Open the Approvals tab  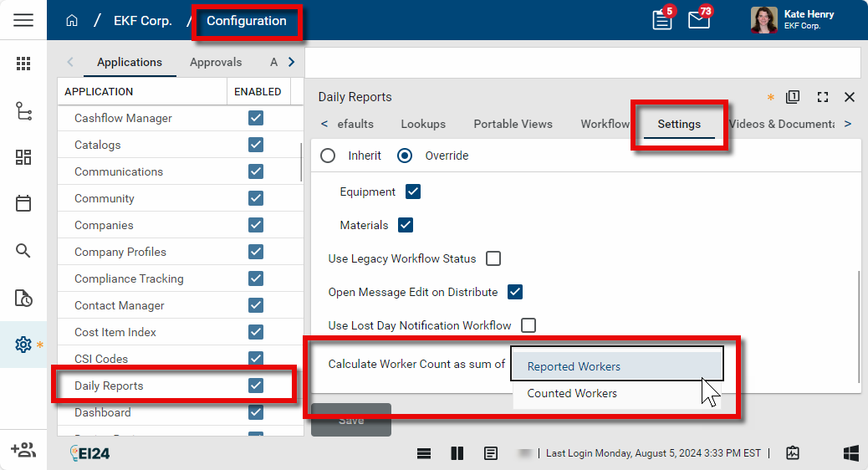point(216,62)
